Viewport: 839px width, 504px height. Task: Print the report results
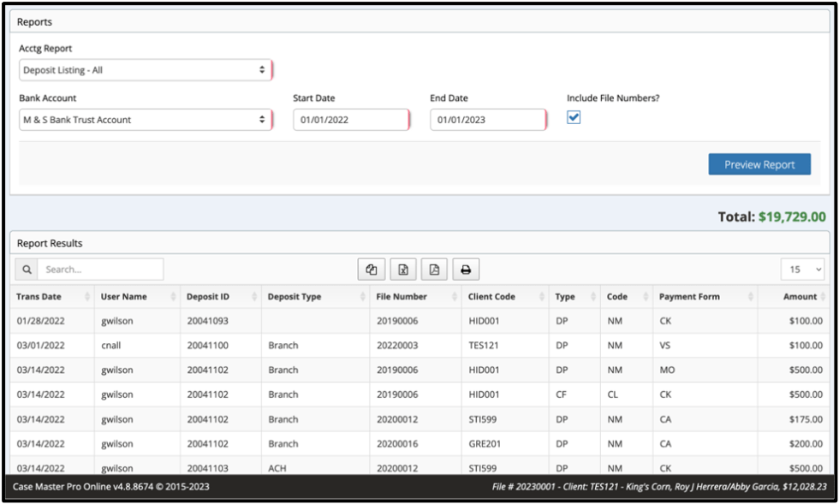pyautogui.click(x=466, y=269)
